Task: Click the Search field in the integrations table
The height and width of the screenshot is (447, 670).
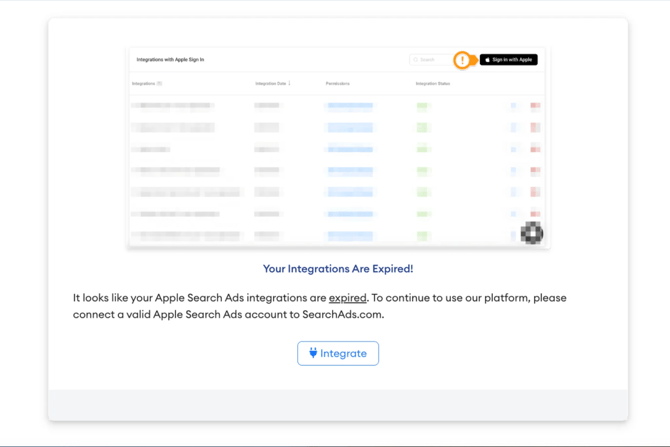Action: 432,60
